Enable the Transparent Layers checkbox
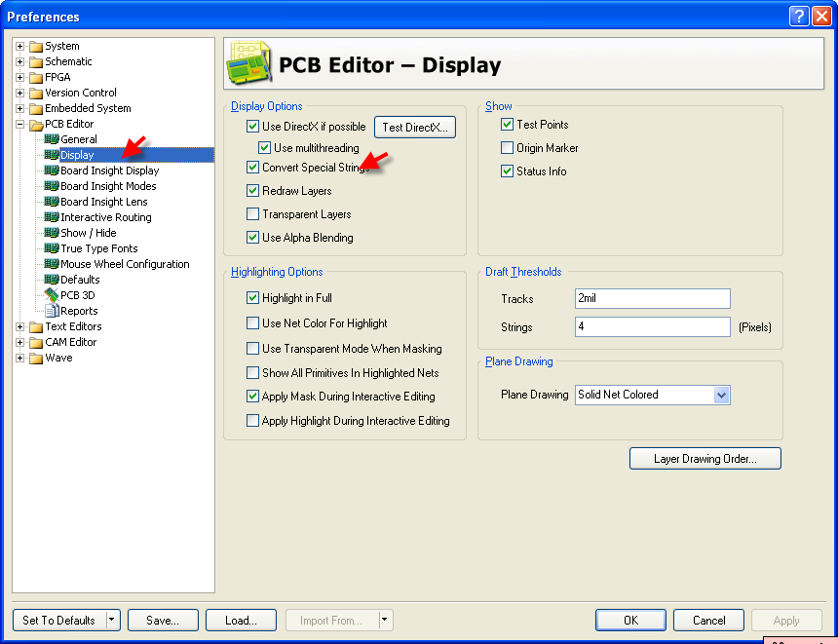The height and width of the screenshot is (644, 838). point(253,214)
